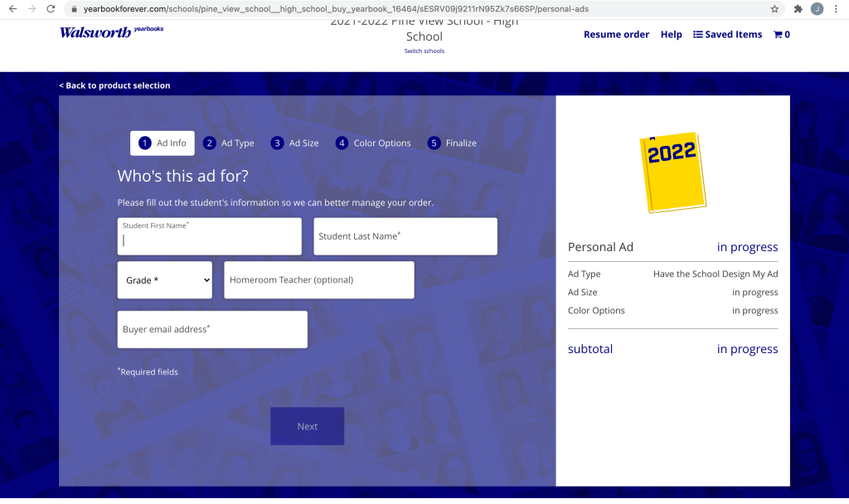Click the Switch schools link
Image resolution: width=849 pixels, height=504 pixels.
pyautogui.click(x=424, y=51)
